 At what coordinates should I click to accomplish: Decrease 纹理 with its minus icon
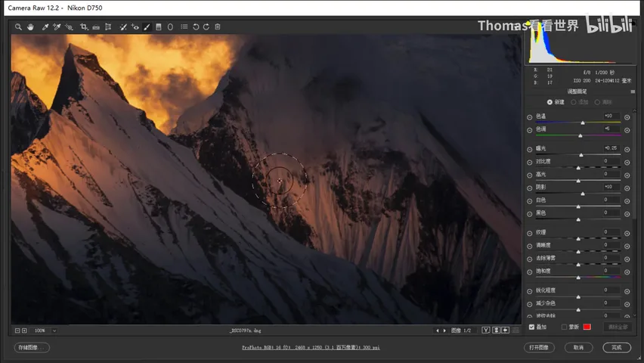pos(529,233)
